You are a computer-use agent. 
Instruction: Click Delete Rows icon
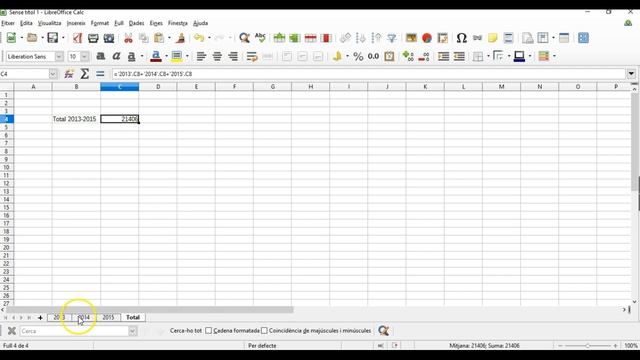(311, 38)
